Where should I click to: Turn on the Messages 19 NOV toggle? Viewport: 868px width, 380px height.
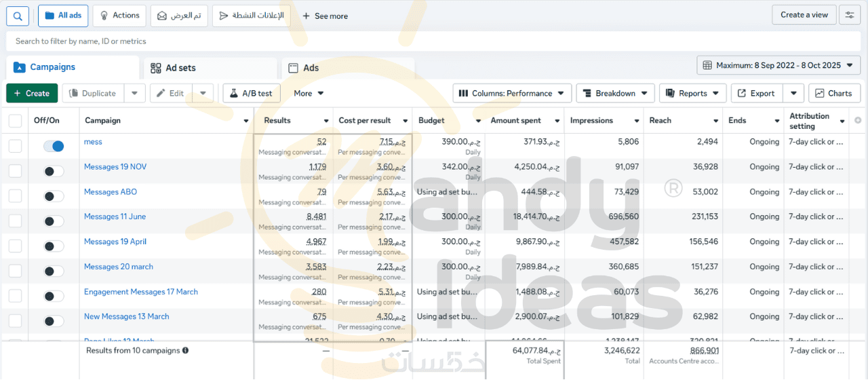(54, 171)
